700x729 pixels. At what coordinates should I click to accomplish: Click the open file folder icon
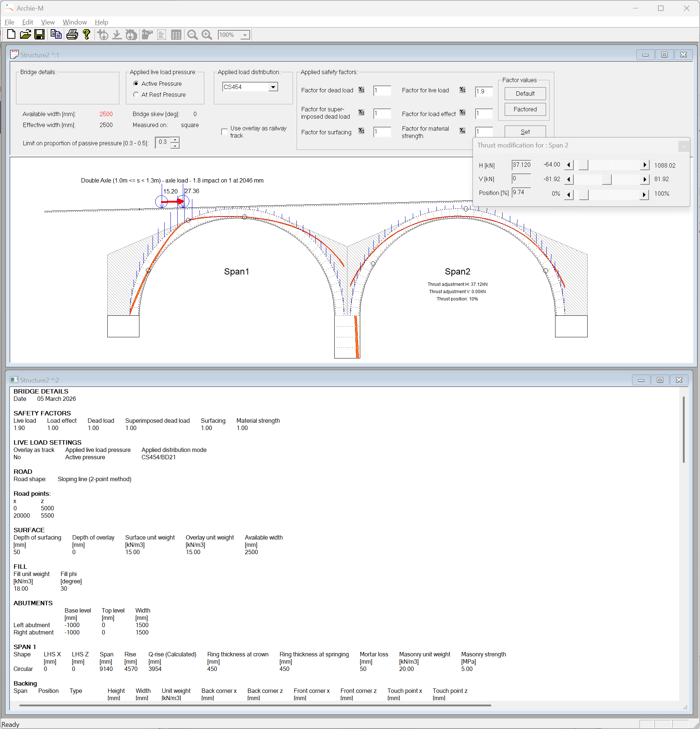click(25, 35)
